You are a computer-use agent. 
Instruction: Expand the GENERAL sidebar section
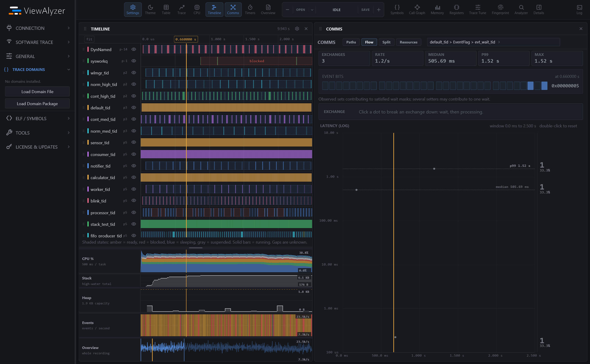37,56
